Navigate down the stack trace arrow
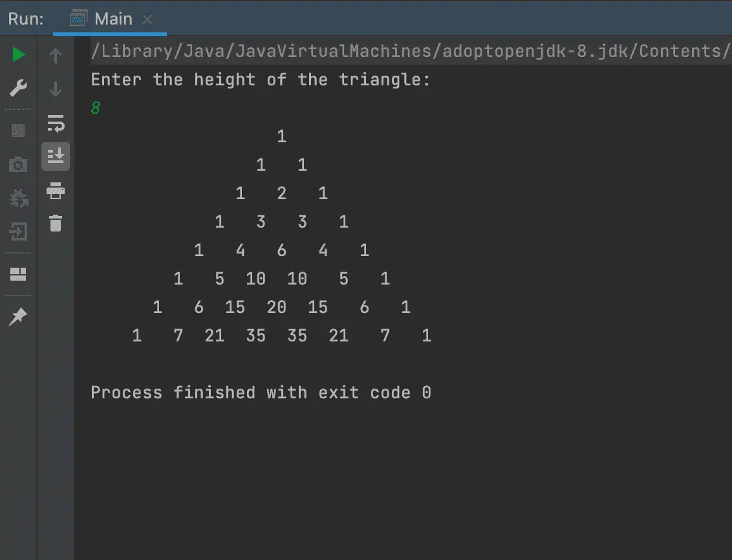 [x=56, y=89]
